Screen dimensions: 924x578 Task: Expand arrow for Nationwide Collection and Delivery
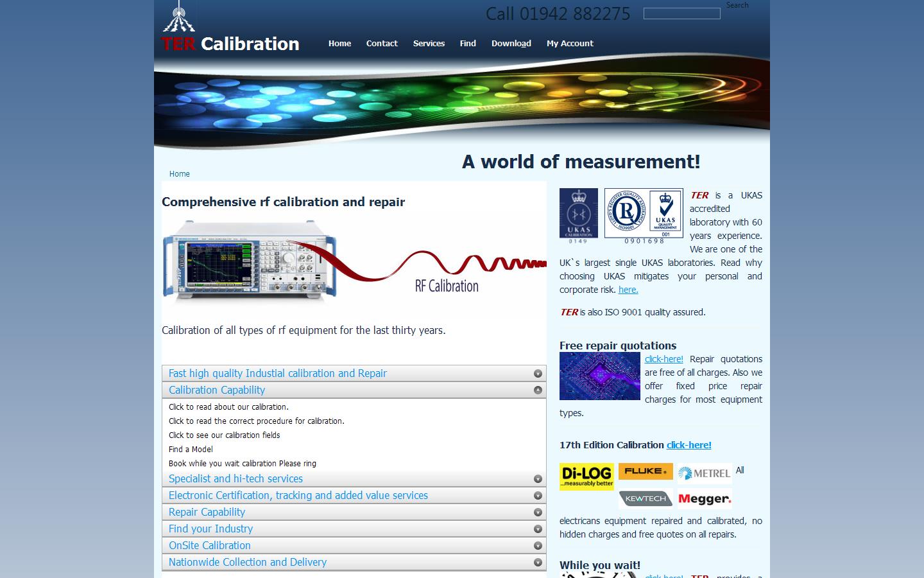pos(538,563)
